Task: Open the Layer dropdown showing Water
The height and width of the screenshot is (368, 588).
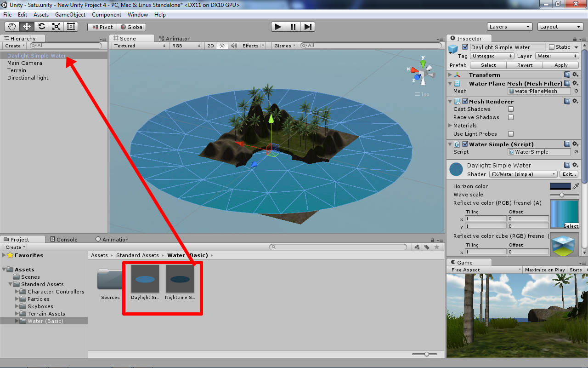Action: [557, 56]
